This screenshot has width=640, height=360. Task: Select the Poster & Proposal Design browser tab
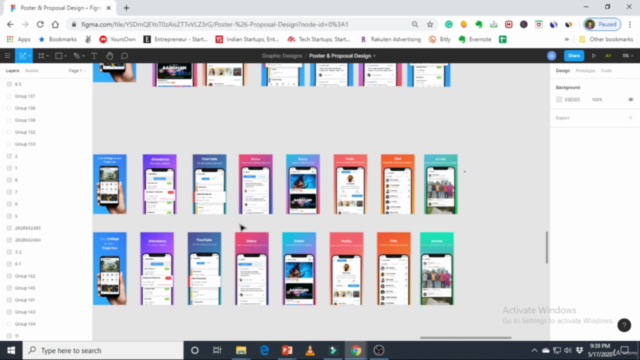[60, 8]
